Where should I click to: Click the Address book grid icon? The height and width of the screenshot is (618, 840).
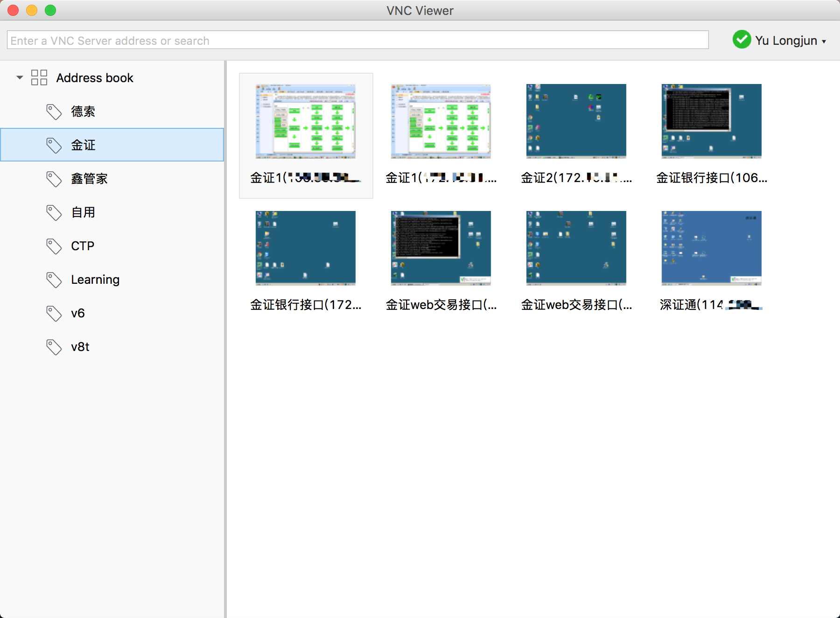tap(39, 77)
